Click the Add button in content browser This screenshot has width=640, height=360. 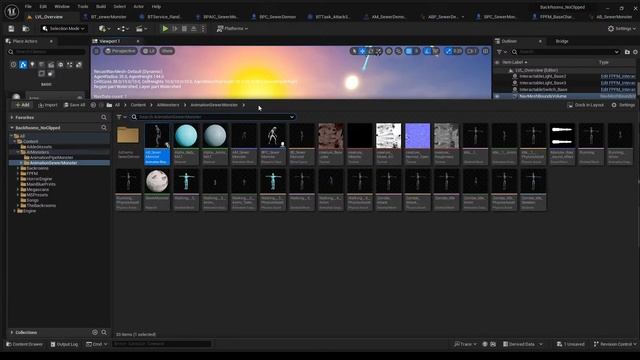(x=22, y=105)
